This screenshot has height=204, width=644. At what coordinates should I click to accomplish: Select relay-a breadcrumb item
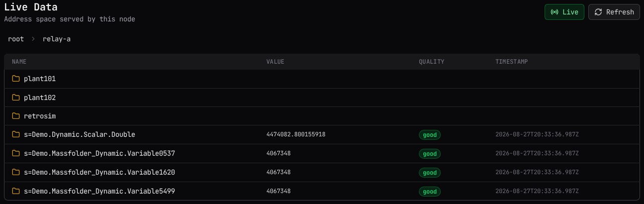(57, 39)
